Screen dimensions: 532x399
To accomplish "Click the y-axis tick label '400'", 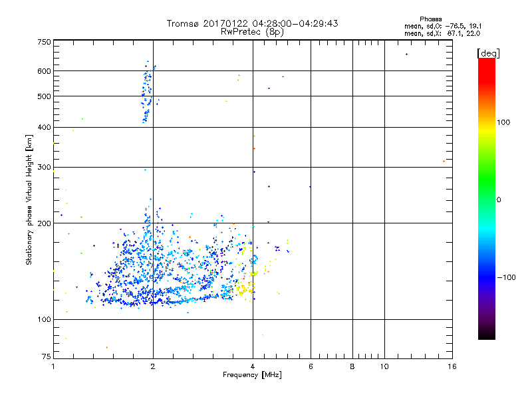I will click(x=44, y=127).
